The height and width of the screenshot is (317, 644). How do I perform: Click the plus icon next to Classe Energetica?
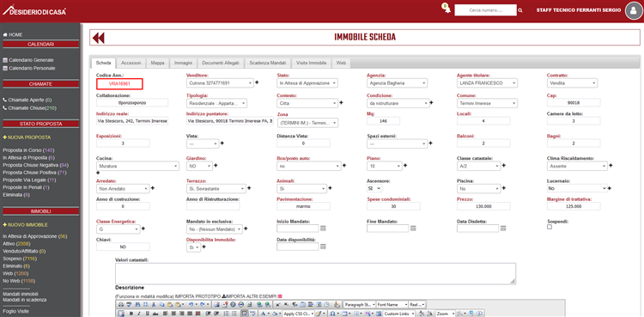click(x=143, y=229)
